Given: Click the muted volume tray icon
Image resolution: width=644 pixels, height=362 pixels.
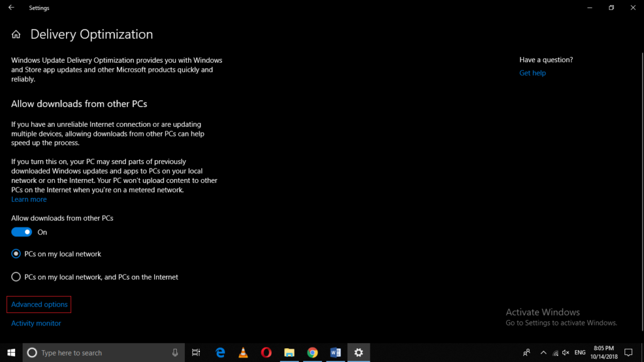Looking at the screenshot, I should pyautogui.click(x=566, y=353).
